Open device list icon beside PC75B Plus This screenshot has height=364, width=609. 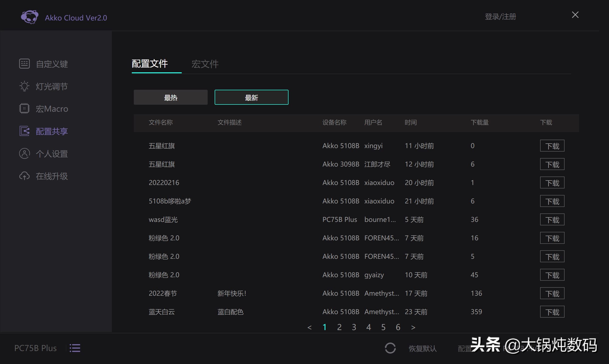click(75, 348)
